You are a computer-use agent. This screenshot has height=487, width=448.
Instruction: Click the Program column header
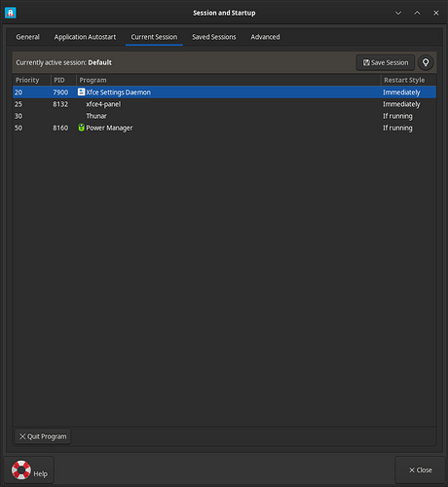[228, 80]
